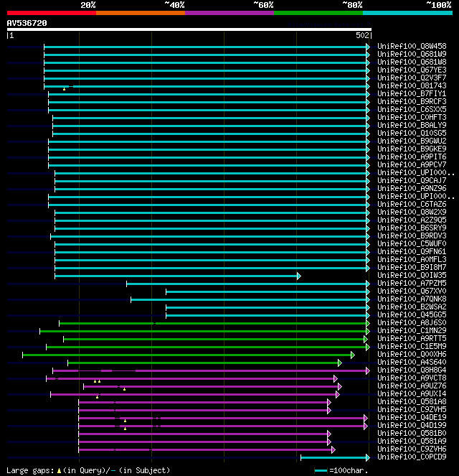Click the UniRef100_Q4D199 label
The width and height of the screenshot is (459, 476).
point(412,425)
